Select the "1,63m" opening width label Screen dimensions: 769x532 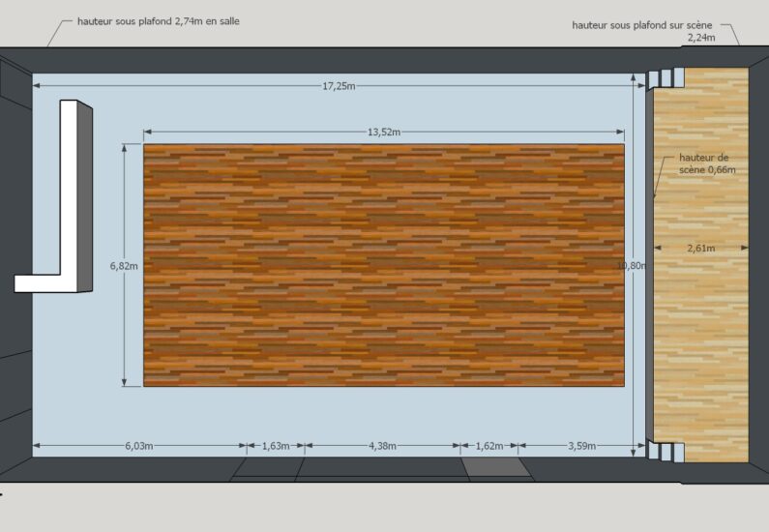276,446
